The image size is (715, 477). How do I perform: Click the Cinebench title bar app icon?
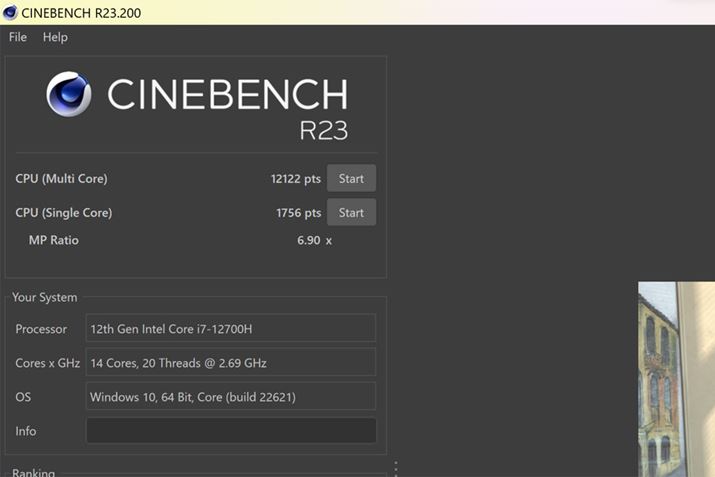click(10, 12)
